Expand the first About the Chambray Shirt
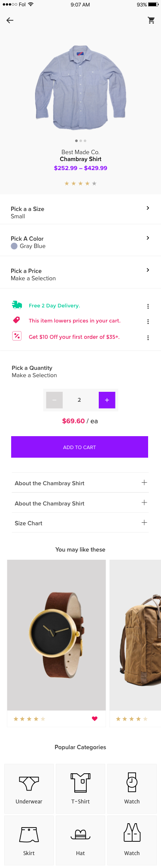 (80, 483)
